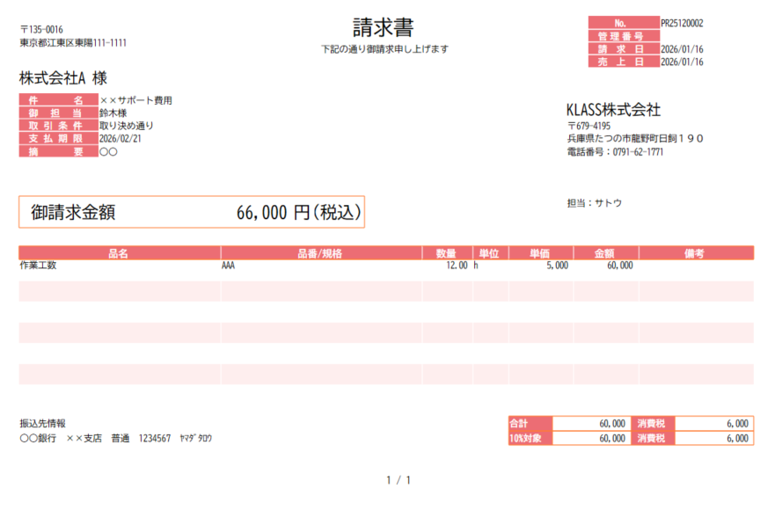This screenshot has height=532, width=775.
Task: Click the unit price 5,000 cell
Action: click(557, 266)
